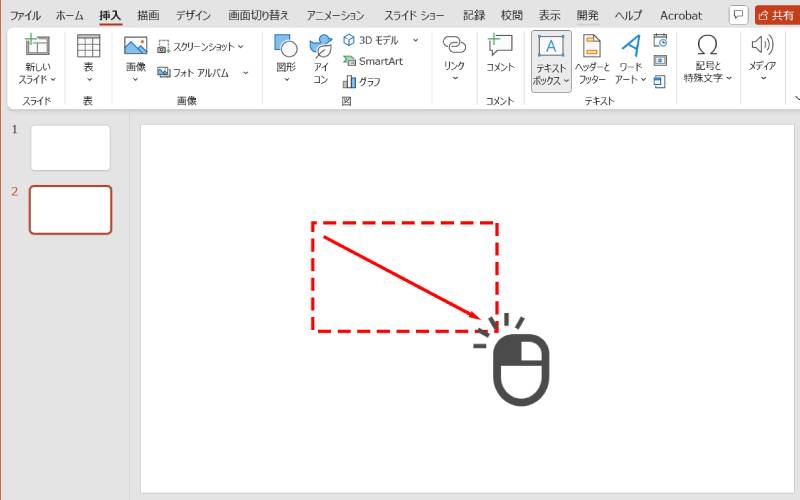Open the スライド ショー tab
The height and width of the screenshot is (500, 800).
pyautogui.click(x=414, y=15)
